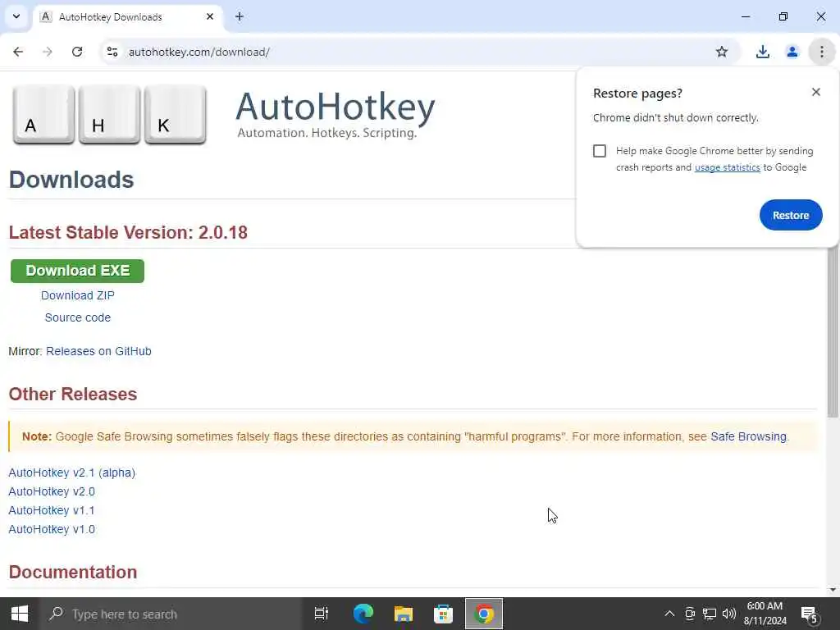Click Chrome icon on taskbar

pos(484,614)
